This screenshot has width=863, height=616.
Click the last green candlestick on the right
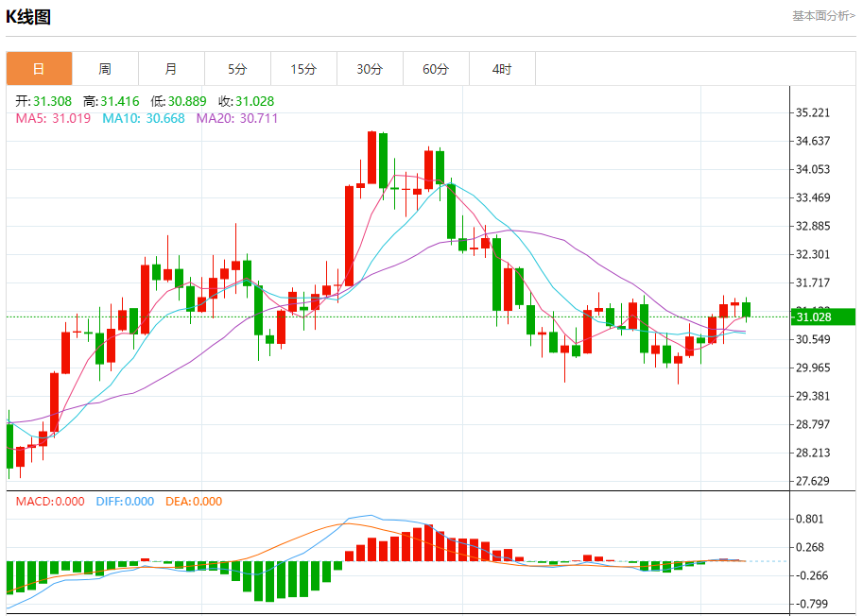[x=747, y=310]
